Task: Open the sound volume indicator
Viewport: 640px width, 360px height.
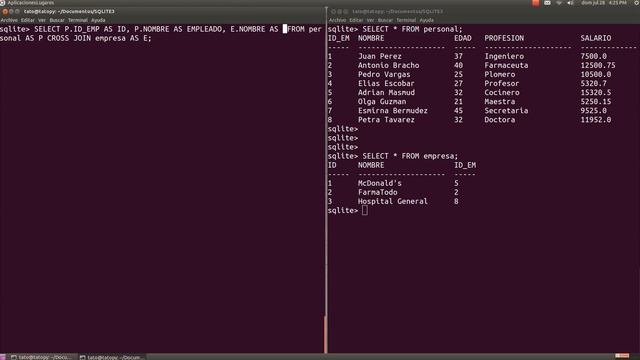Action: click(570, 3)
